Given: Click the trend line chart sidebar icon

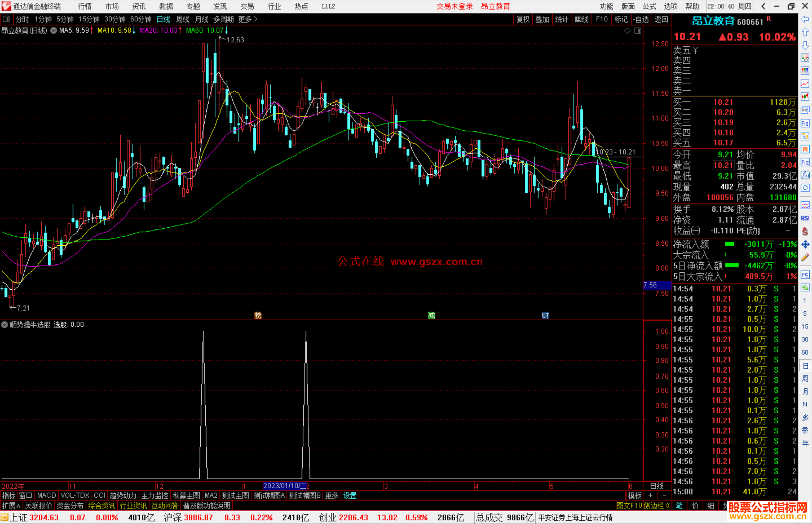Looking at the screenshot, I should point(805,83).
